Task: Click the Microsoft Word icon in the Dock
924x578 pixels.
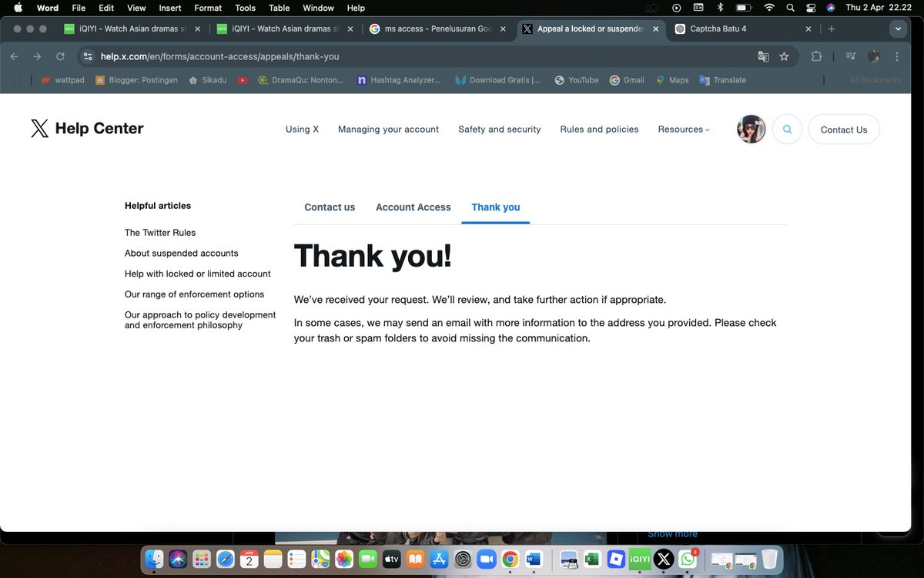Action: (x=534, y=559)
